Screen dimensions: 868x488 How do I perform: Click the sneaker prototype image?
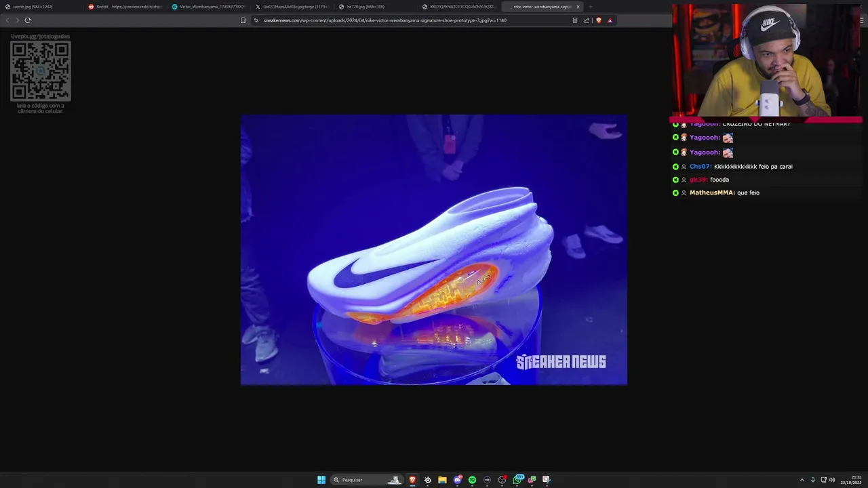coord(434,249)
